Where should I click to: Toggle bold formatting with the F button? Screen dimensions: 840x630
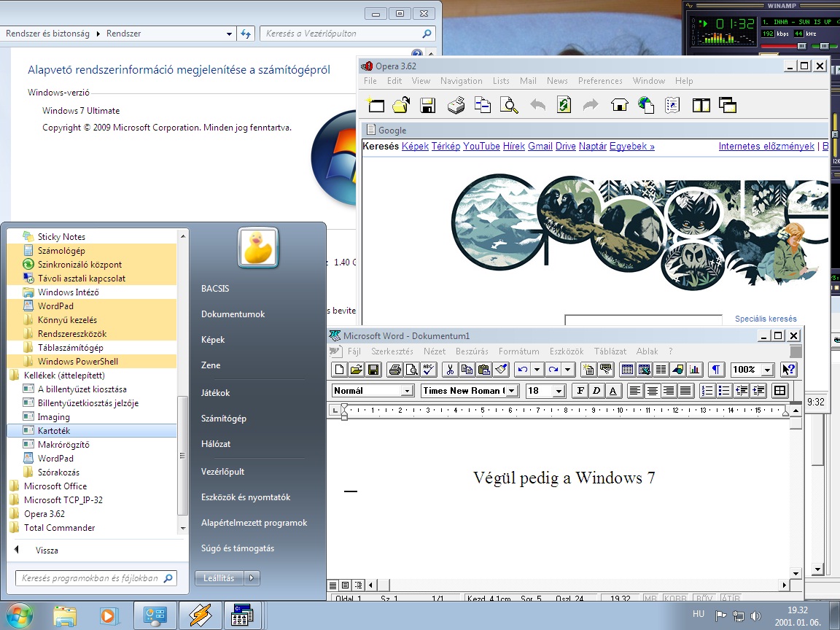tap(580, 391)
